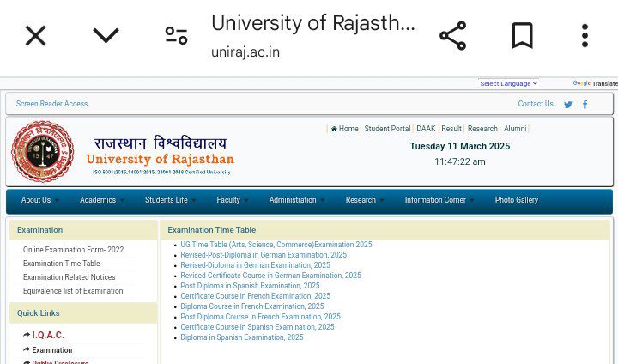Expand the Information Corner menu

pos(439,200)
